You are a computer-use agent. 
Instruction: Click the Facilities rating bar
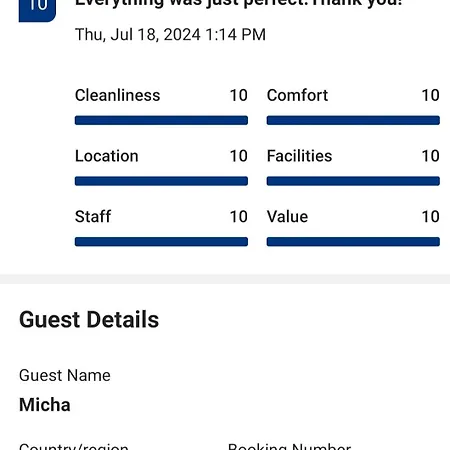tap(353, 181)
